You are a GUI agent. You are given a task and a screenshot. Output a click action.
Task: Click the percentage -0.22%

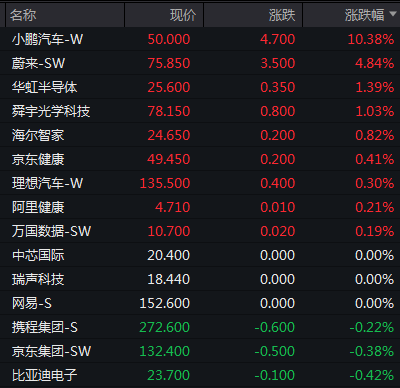[372, 327]
